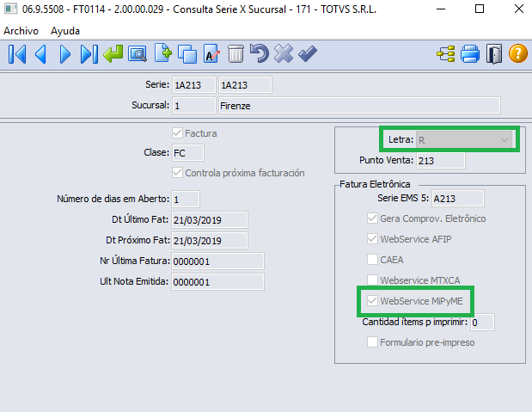This screenshot has width=532, height=412.
Task: Toggle Gera Comprov. Eletrônico checkbox
Action: tap(372, 218)
